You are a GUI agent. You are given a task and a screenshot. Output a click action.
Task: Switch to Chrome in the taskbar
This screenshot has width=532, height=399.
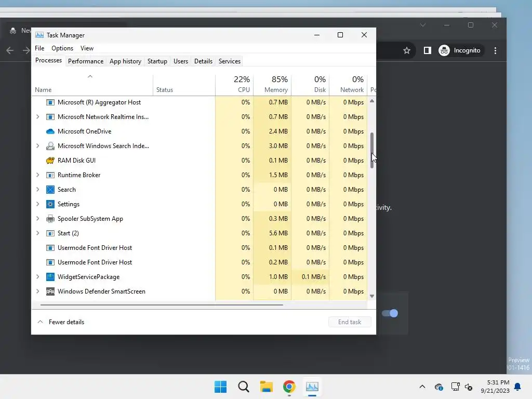point(289,387)
